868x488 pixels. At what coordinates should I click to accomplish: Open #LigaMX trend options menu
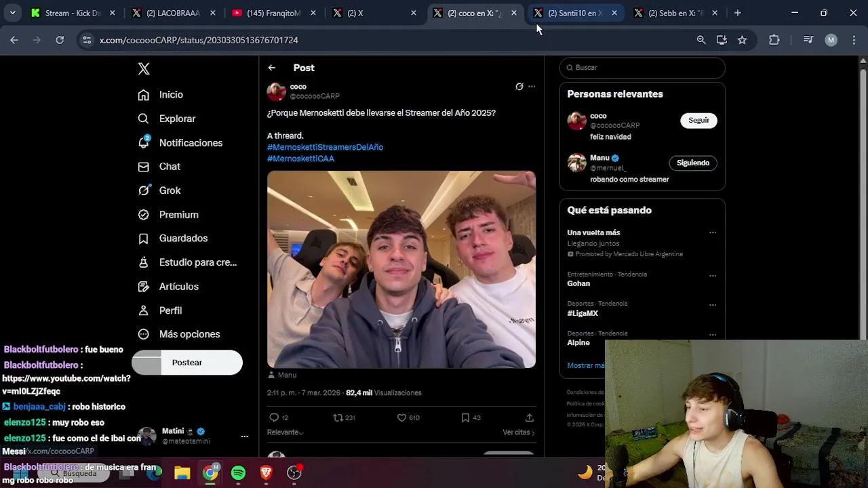point(713,305)
